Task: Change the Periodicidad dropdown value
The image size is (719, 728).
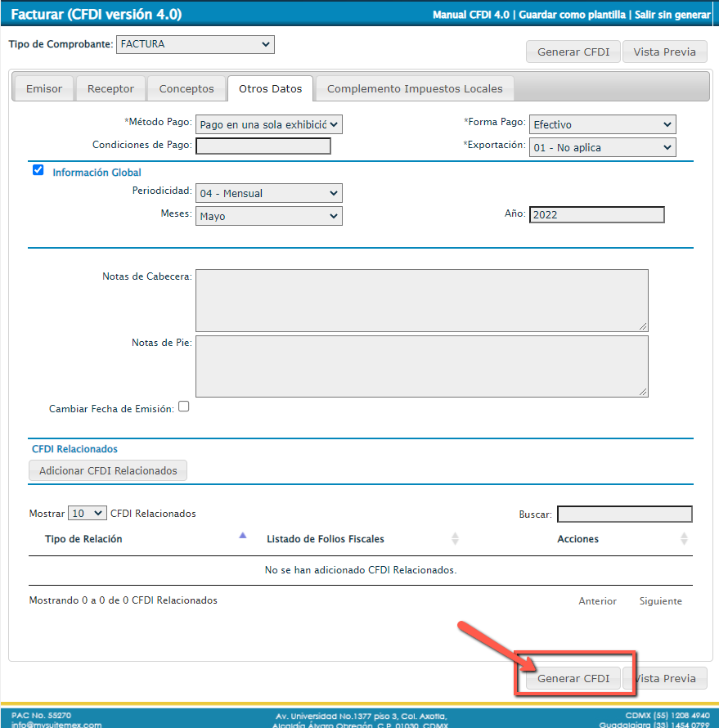Action: tap(268, 194)
